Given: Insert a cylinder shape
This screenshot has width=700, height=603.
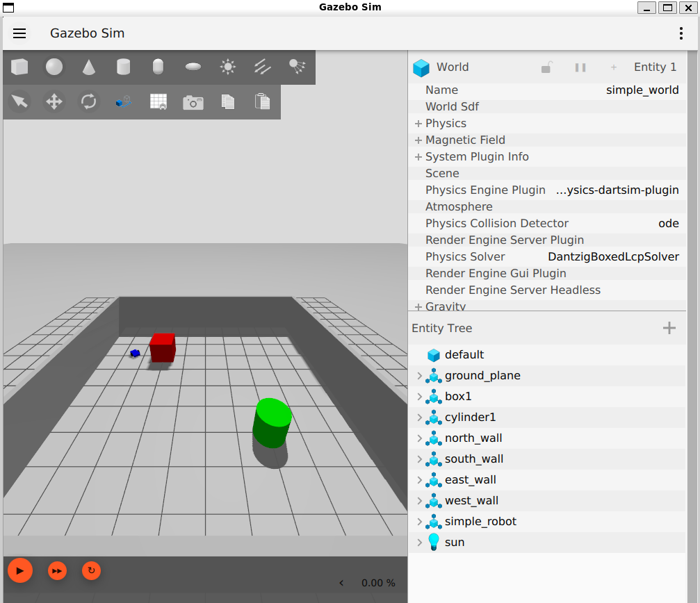Looking at the screenshot, I should (123, 67).
